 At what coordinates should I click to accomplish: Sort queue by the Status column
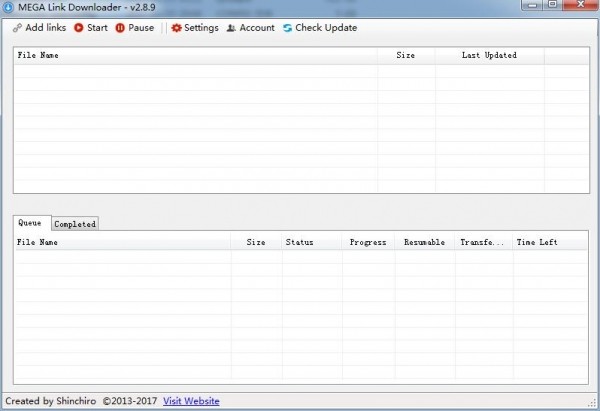pos(312,242)
